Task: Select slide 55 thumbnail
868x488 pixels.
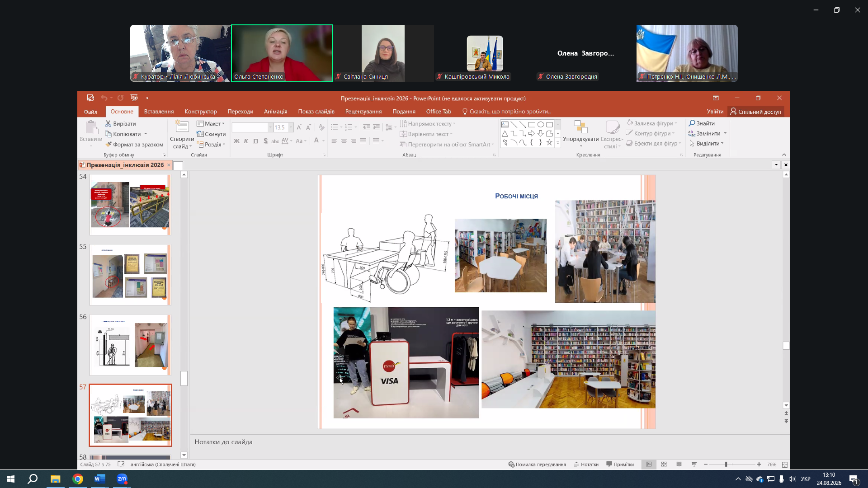Action: tap(130, 275)
